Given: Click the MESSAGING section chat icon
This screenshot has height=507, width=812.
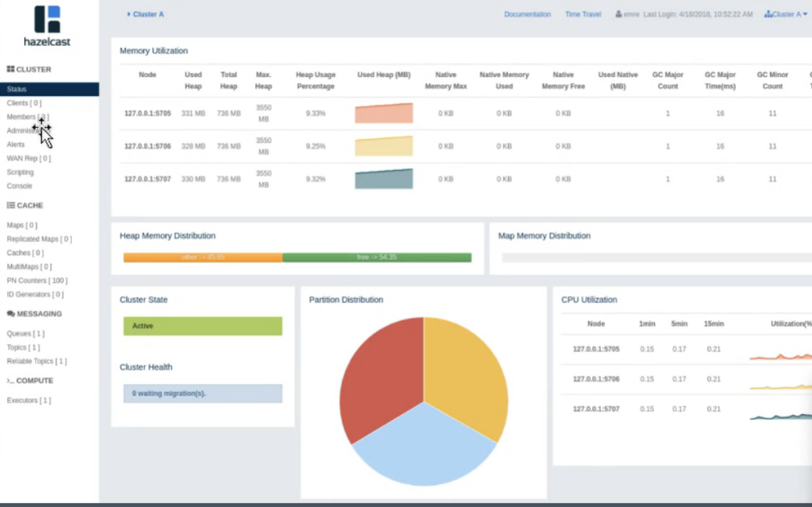Looking at the screenshot, I should [10, 314].
